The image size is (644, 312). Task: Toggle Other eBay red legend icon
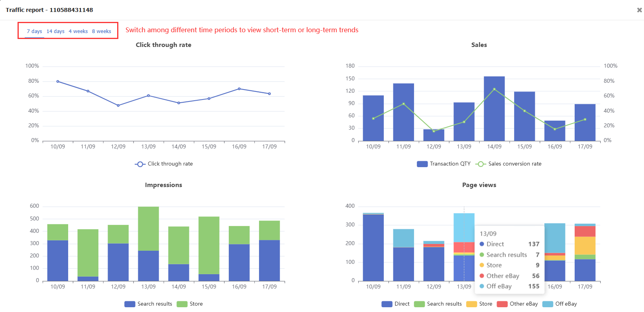click(x=502, y=304)
